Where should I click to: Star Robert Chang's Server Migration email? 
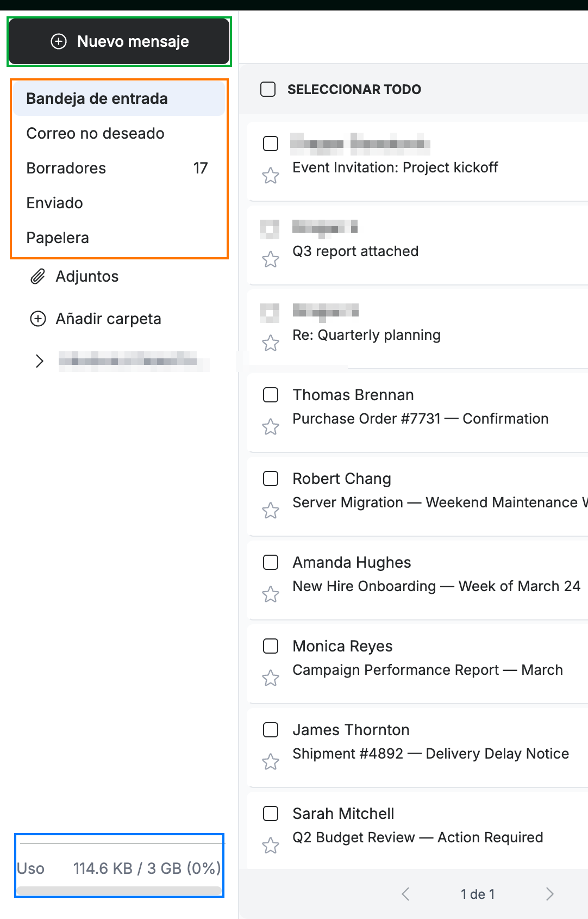(x=271, y=511)
